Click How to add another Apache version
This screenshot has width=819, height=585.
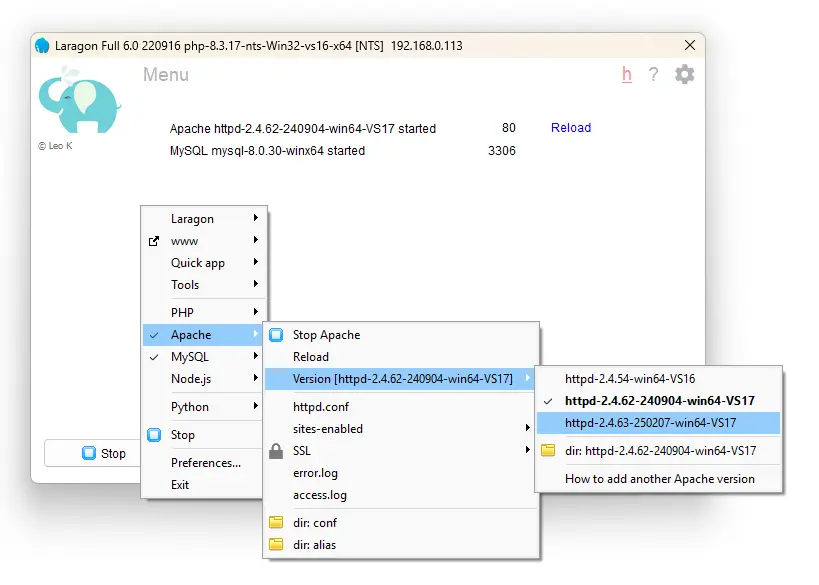coord(659,479)
